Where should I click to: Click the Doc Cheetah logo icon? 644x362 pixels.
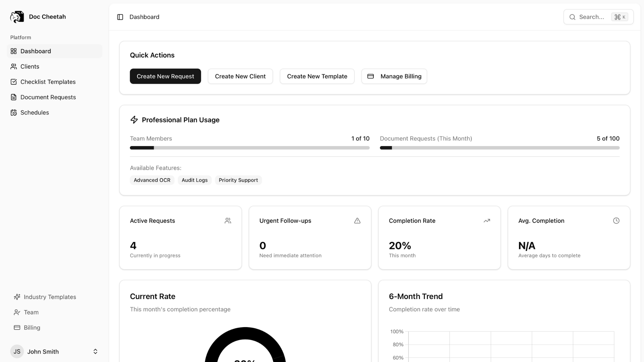(17, 17)
